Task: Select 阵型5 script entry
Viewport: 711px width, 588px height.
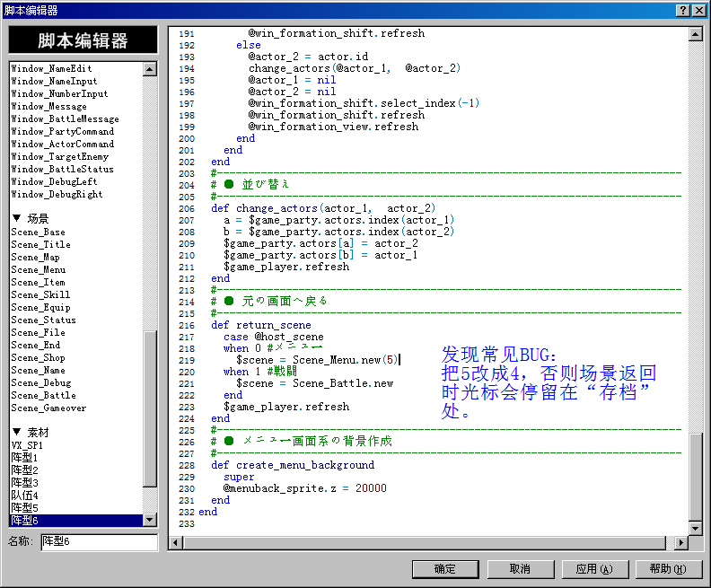Action: point(24,508)
